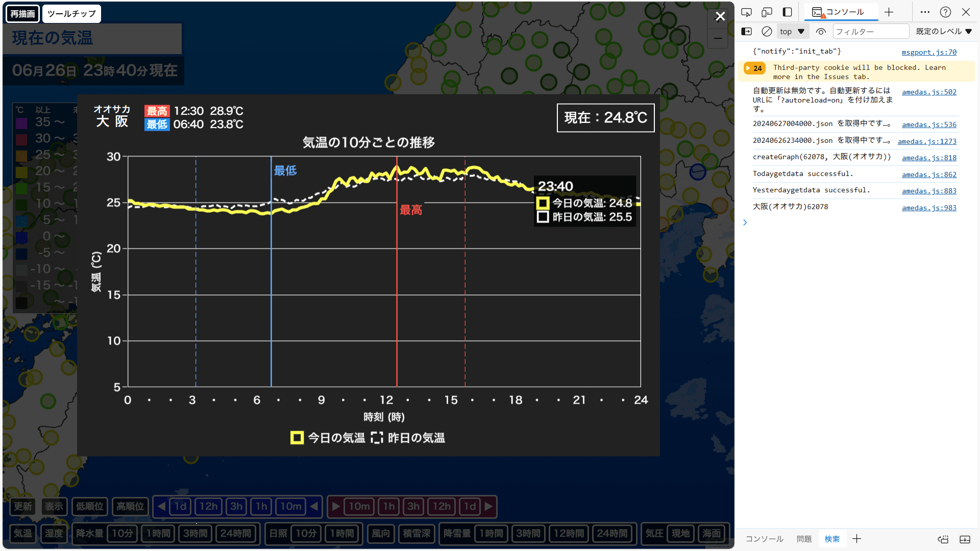The height and width of the screenshot is (551, 980).
Task: Add a new DevTools tab with plus
Action: [889, 12]
